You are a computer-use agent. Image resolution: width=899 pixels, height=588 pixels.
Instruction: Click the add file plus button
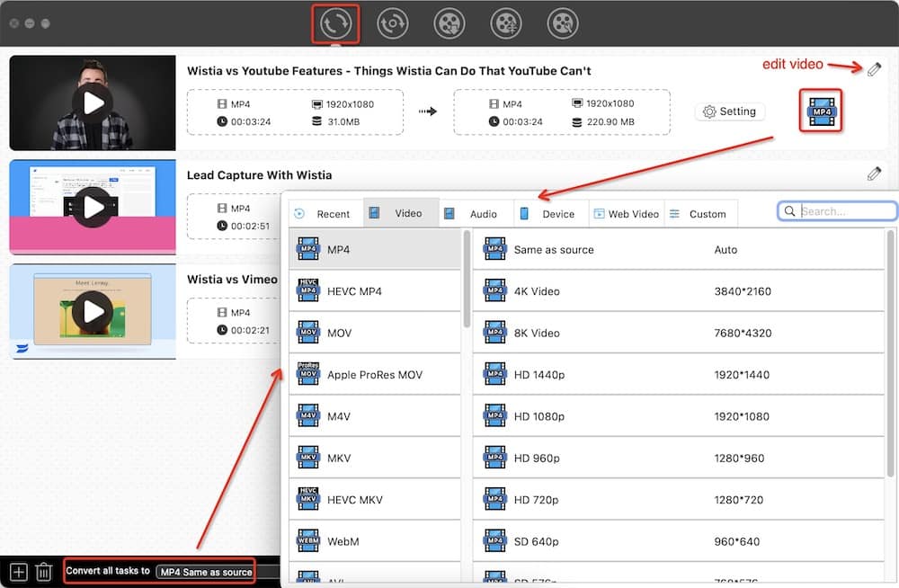coord(18,571)
